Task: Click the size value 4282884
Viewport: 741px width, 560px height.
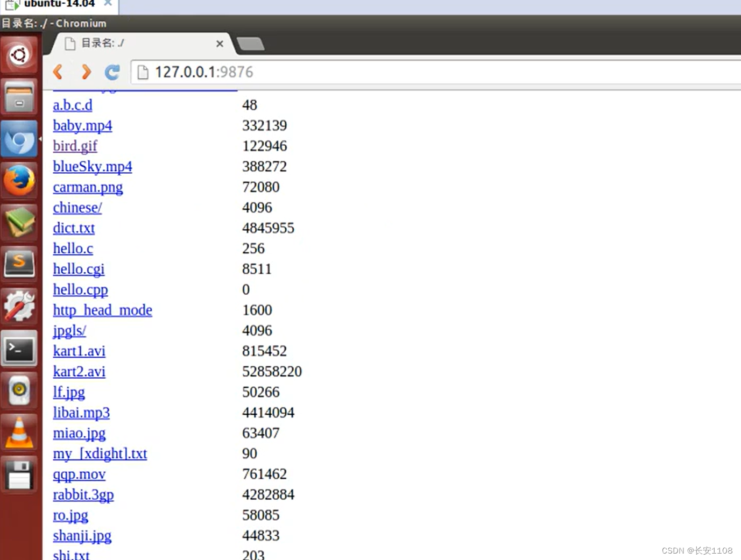Action: [x=268, y=494]
